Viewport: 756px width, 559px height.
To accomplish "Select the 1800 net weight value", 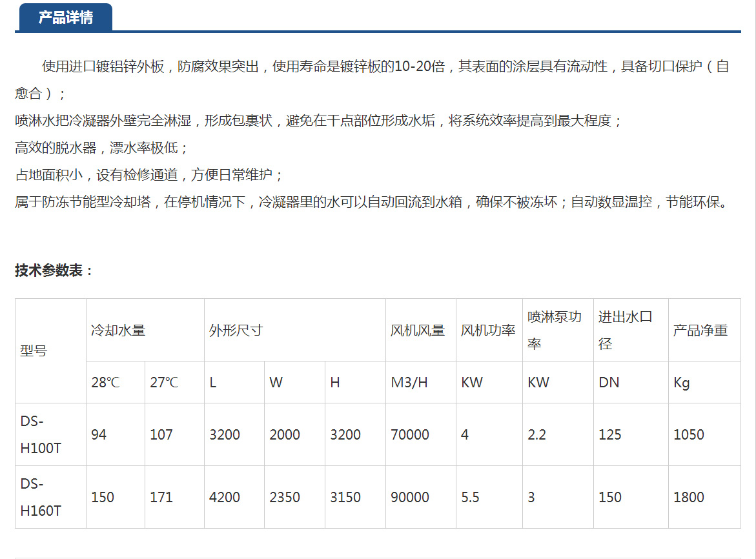I will tap(689, 497).
